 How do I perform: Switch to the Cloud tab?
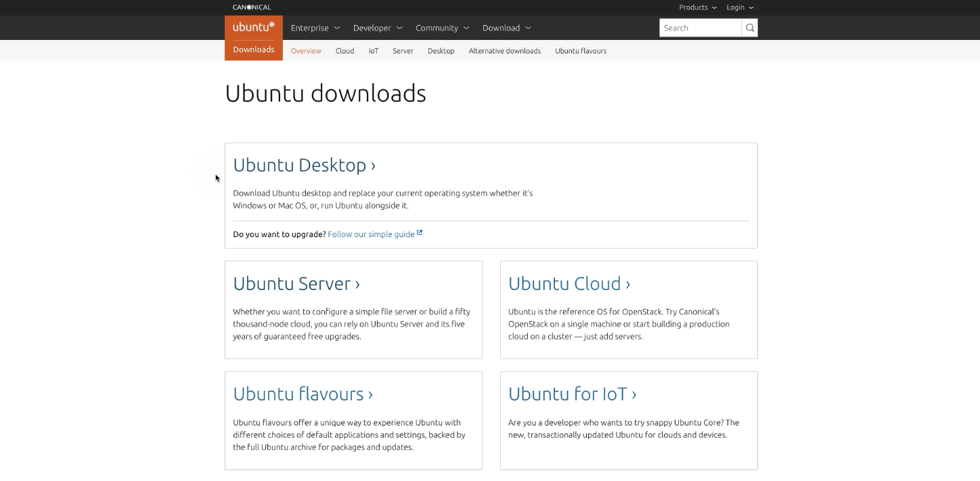click(x=344, y=51)
